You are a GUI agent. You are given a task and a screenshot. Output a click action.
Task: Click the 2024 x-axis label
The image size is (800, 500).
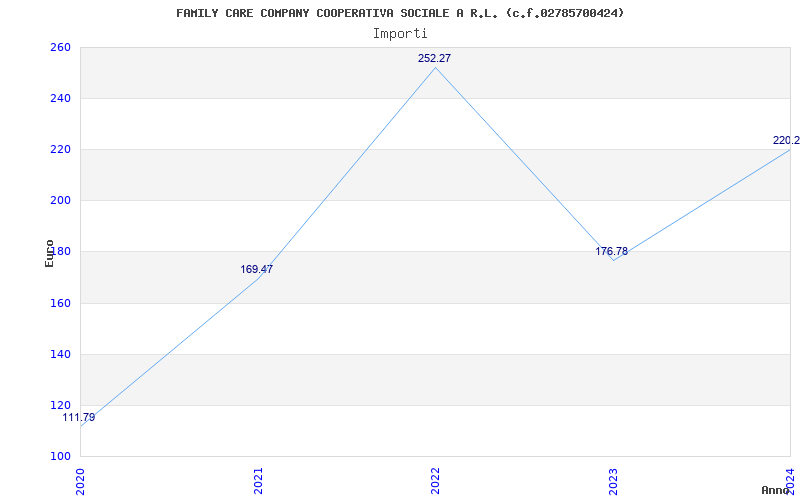(790, 481)
